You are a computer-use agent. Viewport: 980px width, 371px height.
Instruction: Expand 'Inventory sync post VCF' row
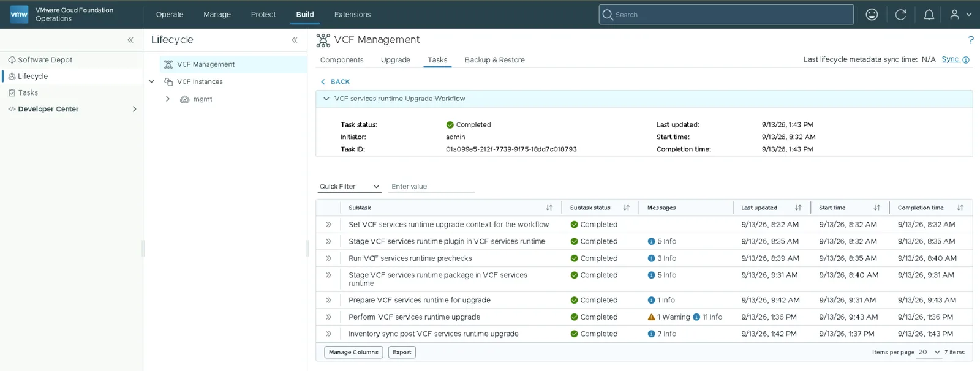pyautogui.click(x=328, y=334)
